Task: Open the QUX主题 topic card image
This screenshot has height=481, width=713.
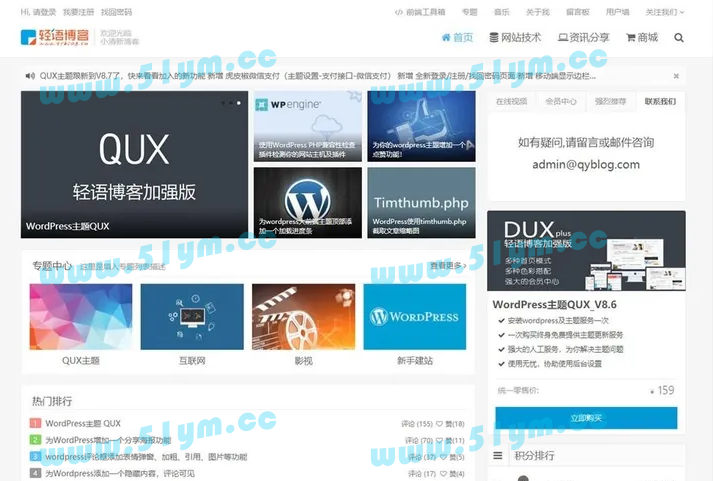Action: [x=81, y=317]
